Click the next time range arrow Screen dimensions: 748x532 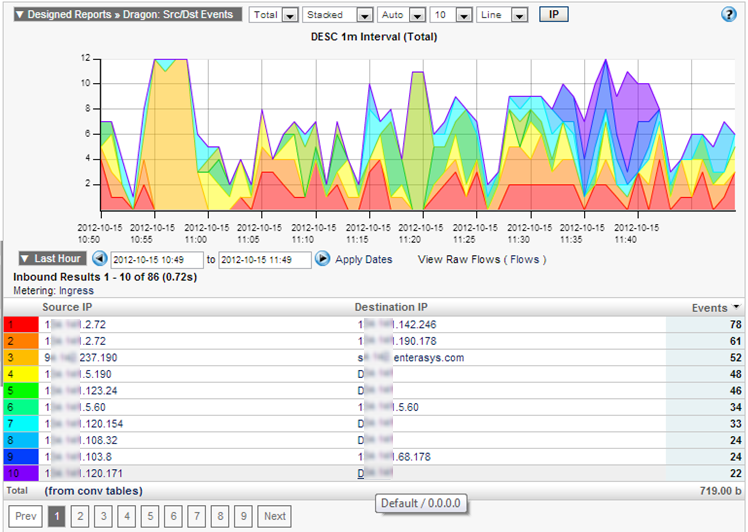pos(322,259)
